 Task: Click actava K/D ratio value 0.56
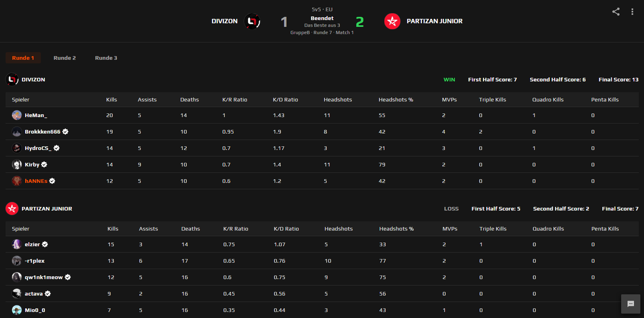(279, 294)
